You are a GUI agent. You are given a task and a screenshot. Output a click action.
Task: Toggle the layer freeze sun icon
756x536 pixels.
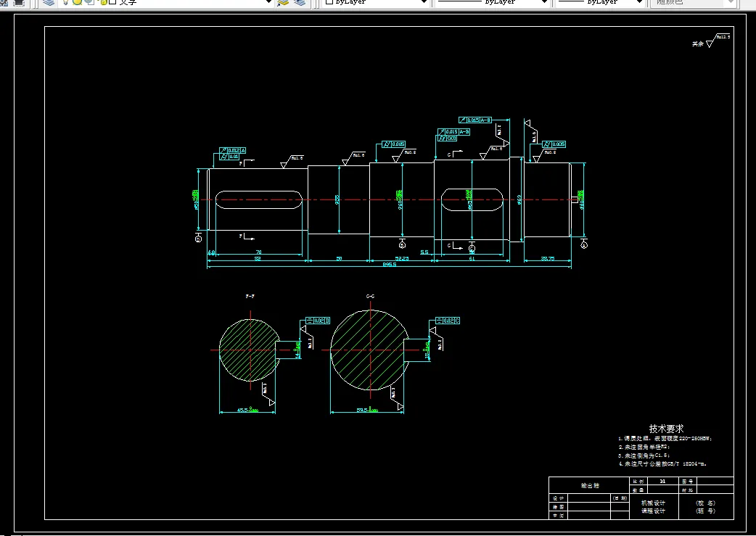coord(77,2)
